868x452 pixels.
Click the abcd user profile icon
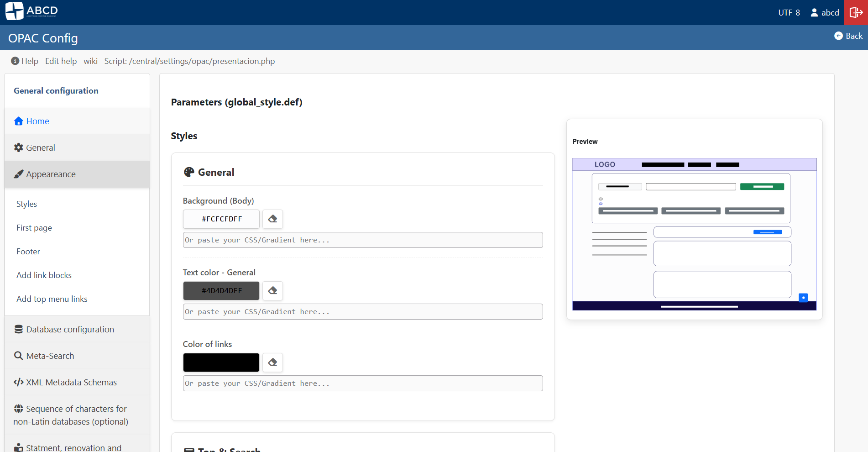(x=814, y=13)
